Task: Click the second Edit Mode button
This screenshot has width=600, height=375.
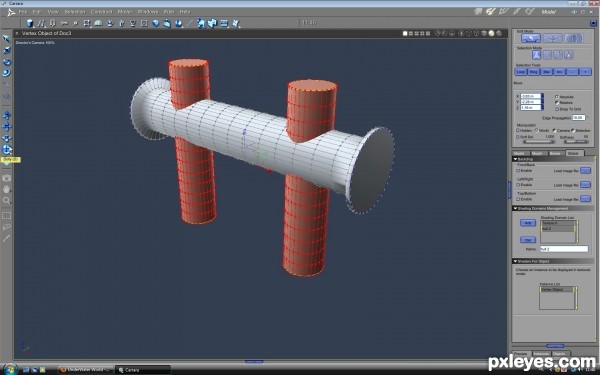Action: pyautogui.click(x=552, y=38)
